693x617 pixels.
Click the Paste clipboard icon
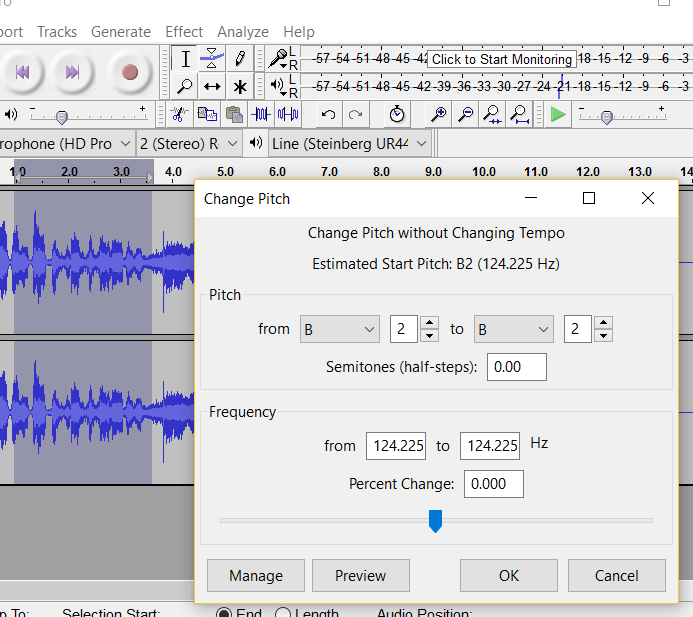point(234,114)
